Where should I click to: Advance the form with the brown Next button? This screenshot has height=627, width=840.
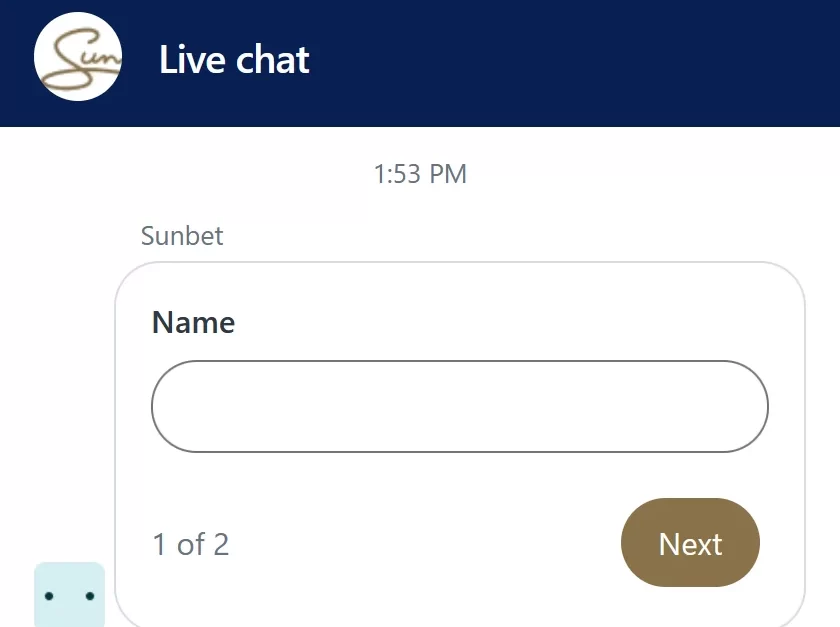click(690, 542)
